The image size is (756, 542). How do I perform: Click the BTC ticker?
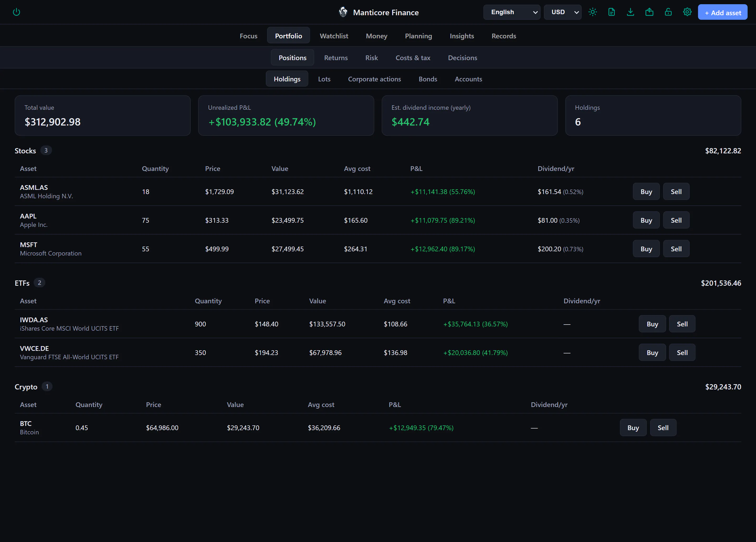coord(26,424)
